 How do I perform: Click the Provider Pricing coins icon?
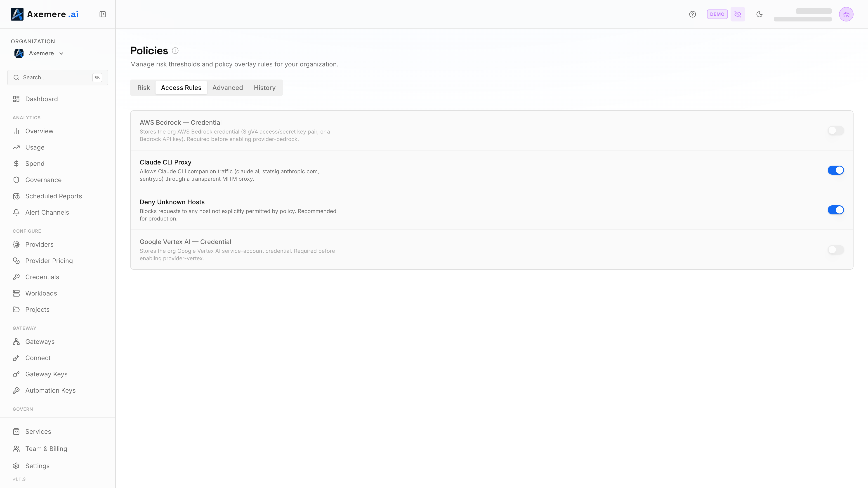[x=16, y=261]
